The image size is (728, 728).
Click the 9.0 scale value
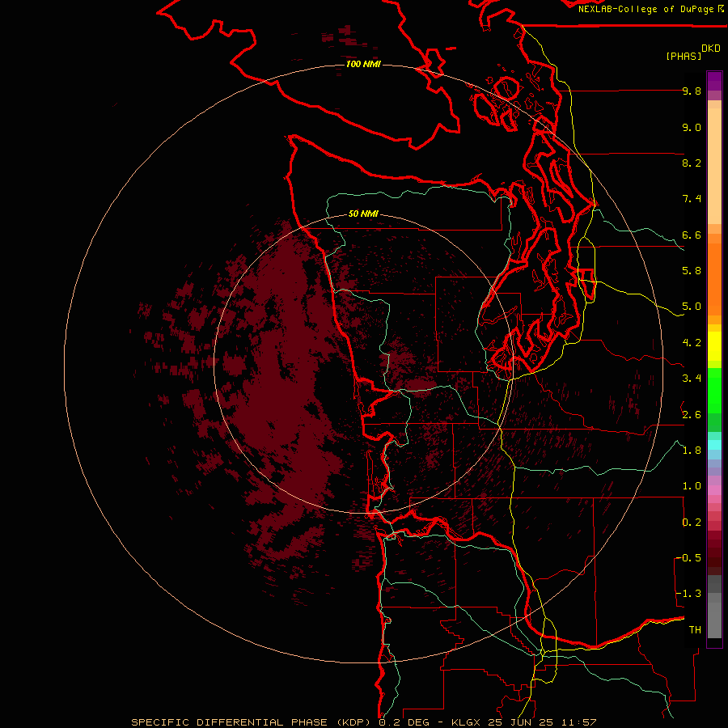click(x=692, y=127)
